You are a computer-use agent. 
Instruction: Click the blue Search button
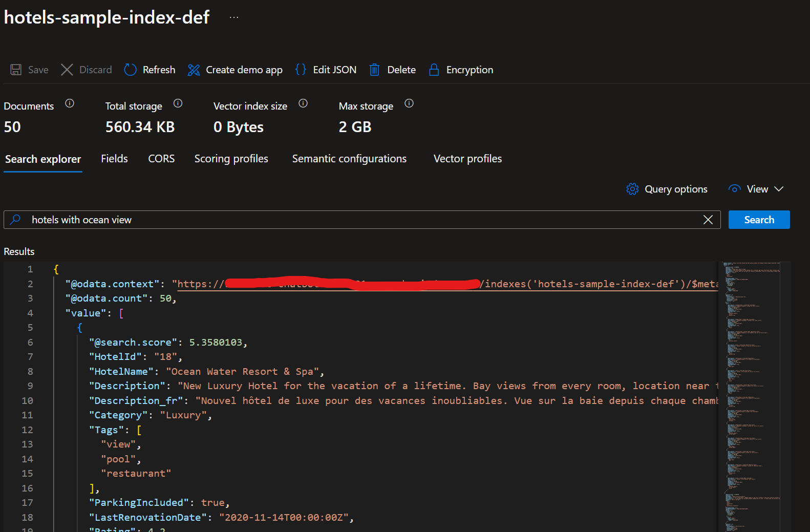759,220
